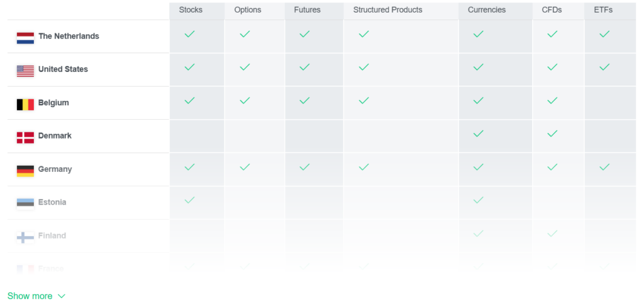
Task: Click the empty Denmark Stocks cell
Action: click(x=196, y=136)
